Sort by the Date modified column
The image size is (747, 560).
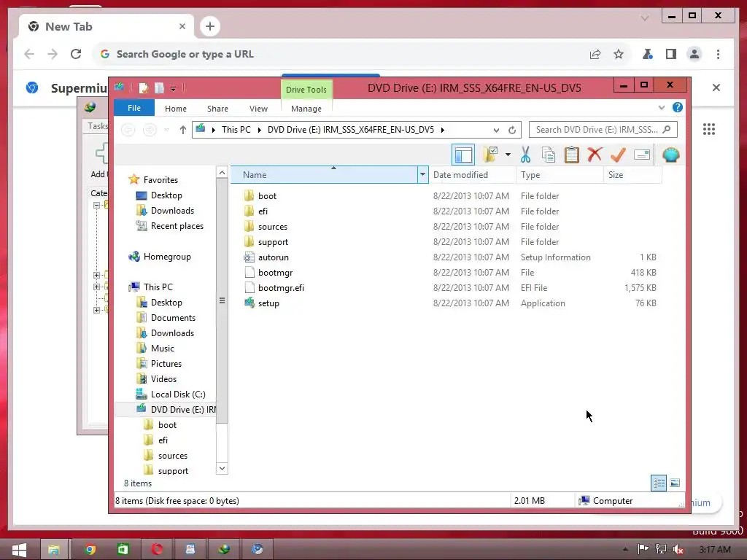click(x=472, y=175)
